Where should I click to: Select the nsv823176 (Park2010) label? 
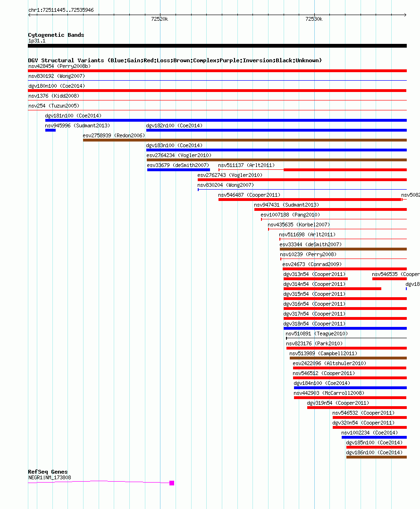tap(314, 343)
